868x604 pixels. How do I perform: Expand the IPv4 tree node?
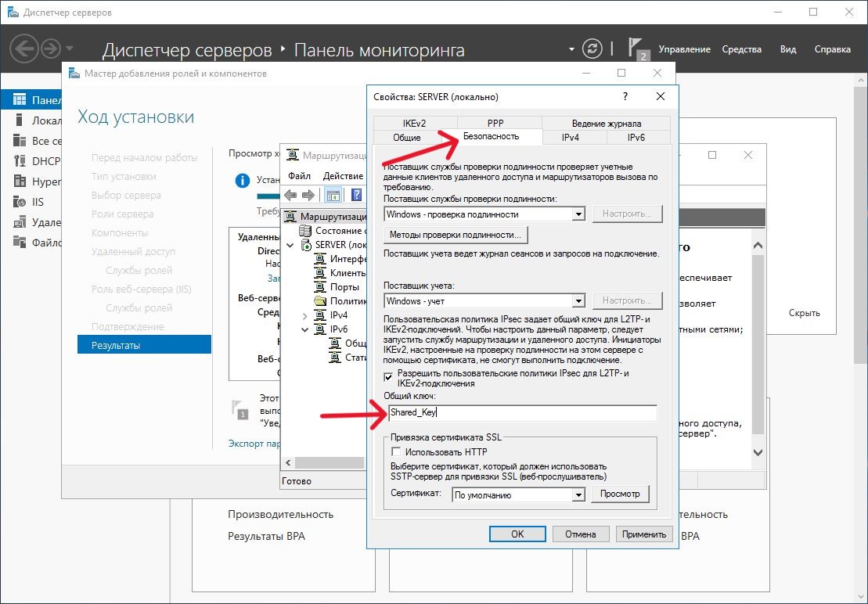point(305,315)
